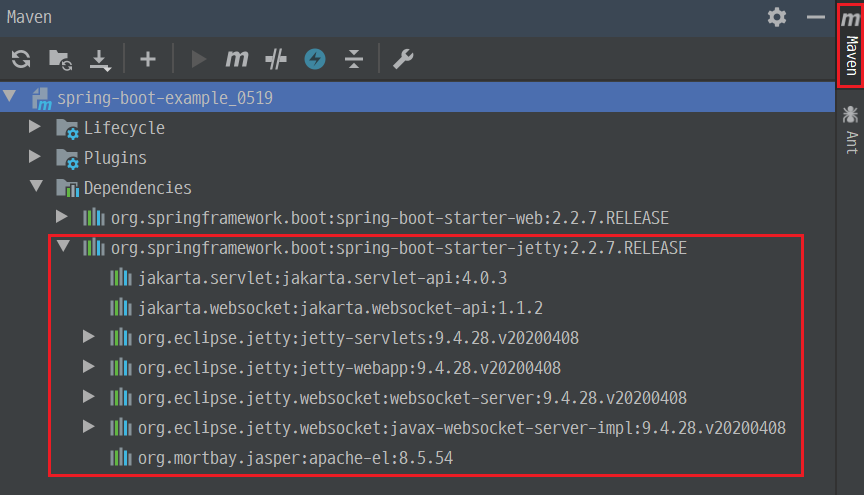Open the Ant sidebar tab
Image resolution: width=864 pixels, height=495 pixels.
[x=851, y=130]
